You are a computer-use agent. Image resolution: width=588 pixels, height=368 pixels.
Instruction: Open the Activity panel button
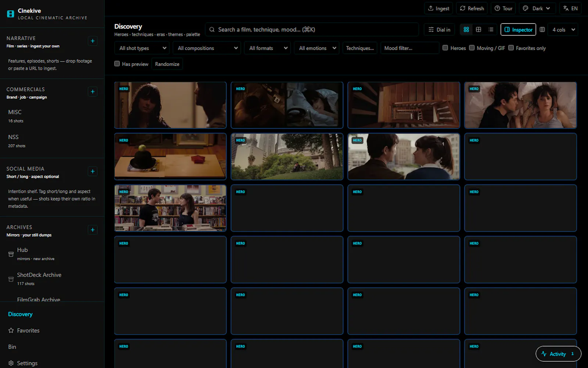558,354
